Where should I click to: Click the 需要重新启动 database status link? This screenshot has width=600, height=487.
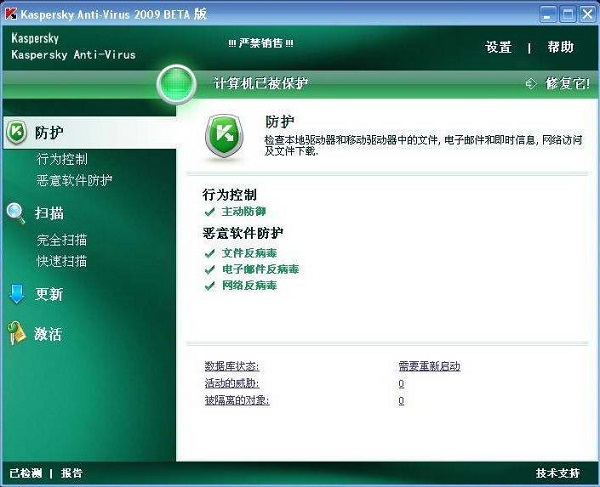tap(429, 367)
